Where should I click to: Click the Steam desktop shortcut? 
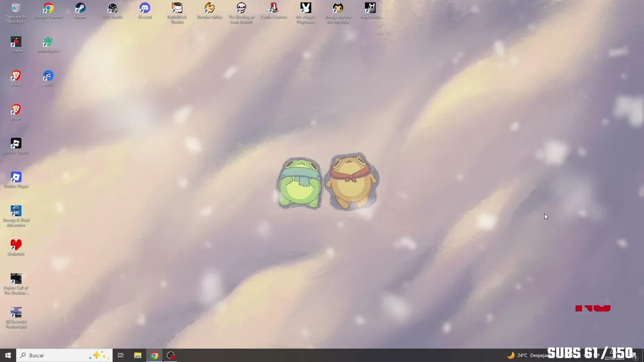tap(80, 11)
